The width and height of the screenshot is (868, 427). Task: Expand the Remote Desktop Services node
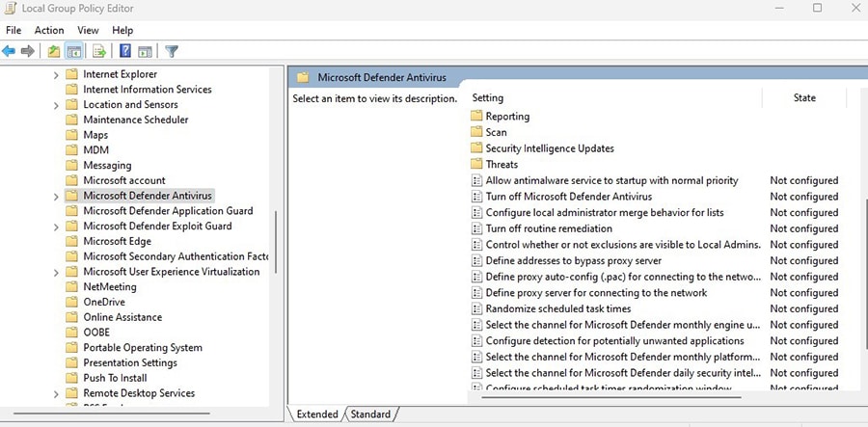(56, 394)
